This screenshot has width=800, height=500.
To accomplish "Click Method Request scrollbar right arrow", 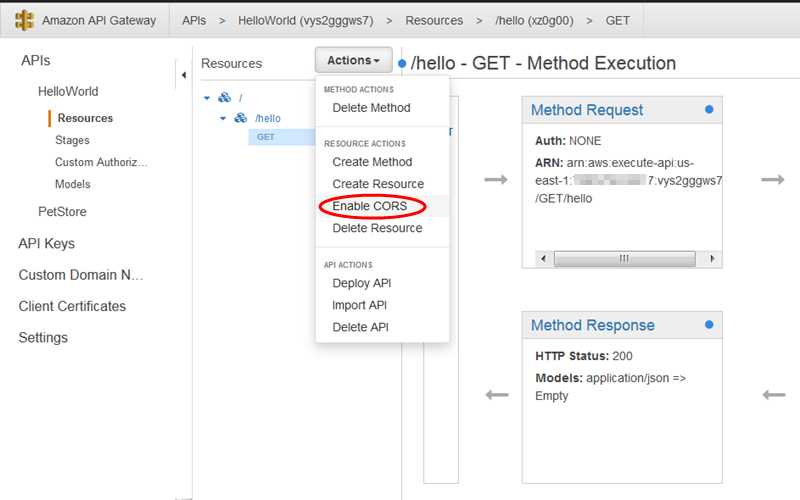I will coord(712,259).
